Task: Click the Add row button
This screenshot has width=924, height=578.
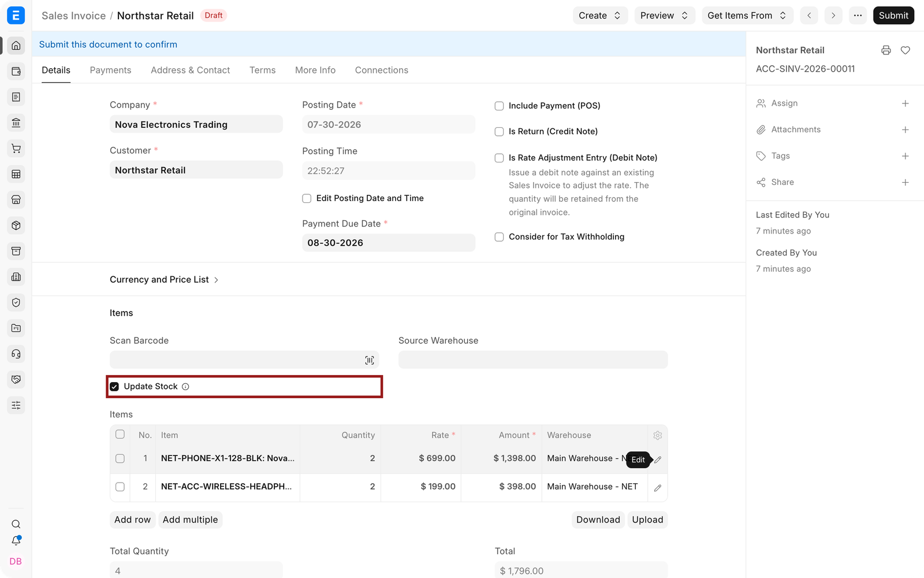Action: click(x=132, y=520)
